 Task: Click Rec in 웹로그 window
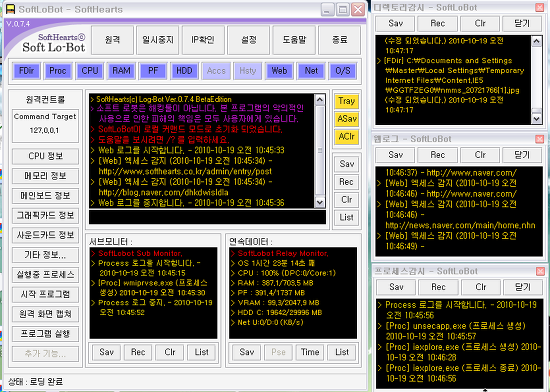[437, 155]
